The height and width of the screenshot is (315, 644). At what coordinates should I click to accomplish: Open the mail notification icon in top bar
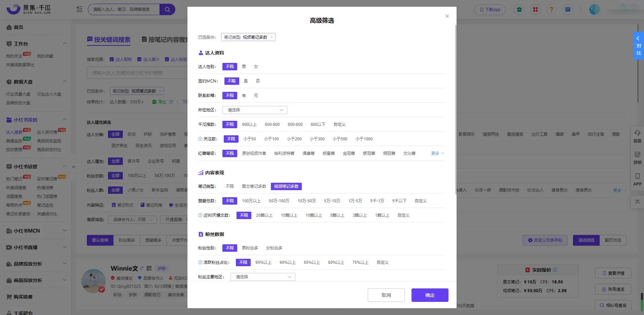click(x=568, y=9)
